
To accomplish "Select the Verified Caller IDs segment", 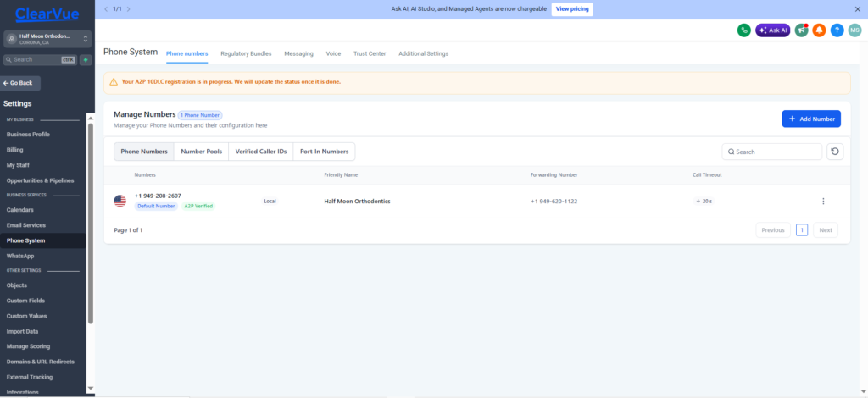I will click(261, 152).
